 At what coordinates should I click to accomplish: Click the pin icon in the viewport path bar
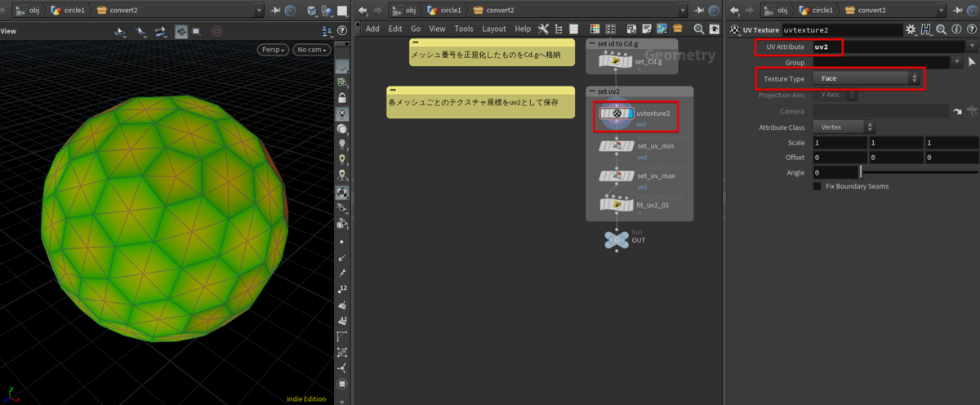pos(276,11)
